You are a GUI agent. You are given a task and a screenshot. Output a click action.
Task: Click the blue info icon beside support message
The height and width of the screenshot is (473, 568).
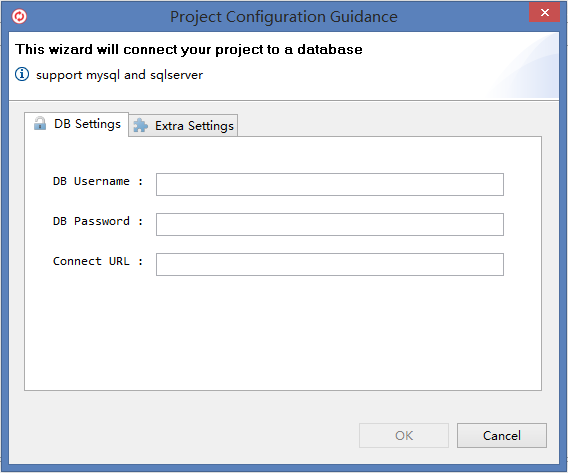coord(22,74)
